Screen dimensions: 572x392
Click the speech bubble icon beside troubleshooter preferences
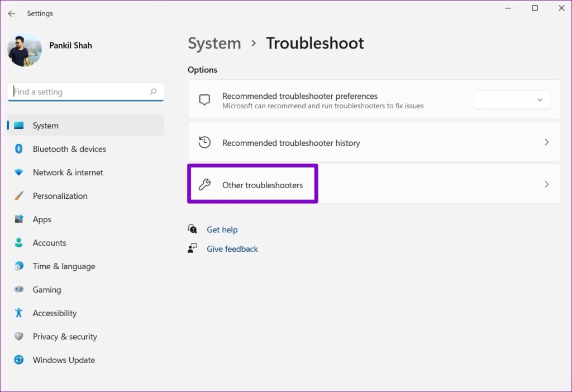pos(204,100)
